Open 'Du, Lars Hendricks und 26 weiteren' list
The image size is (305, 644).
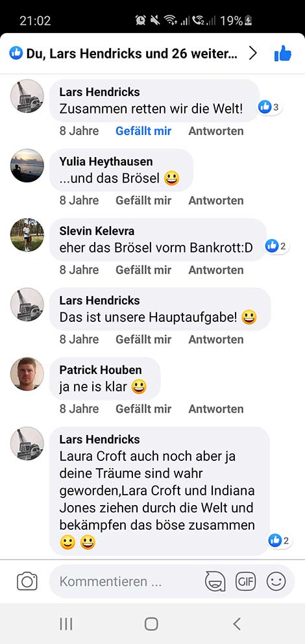pyautogui.click(x=132, y=53)
